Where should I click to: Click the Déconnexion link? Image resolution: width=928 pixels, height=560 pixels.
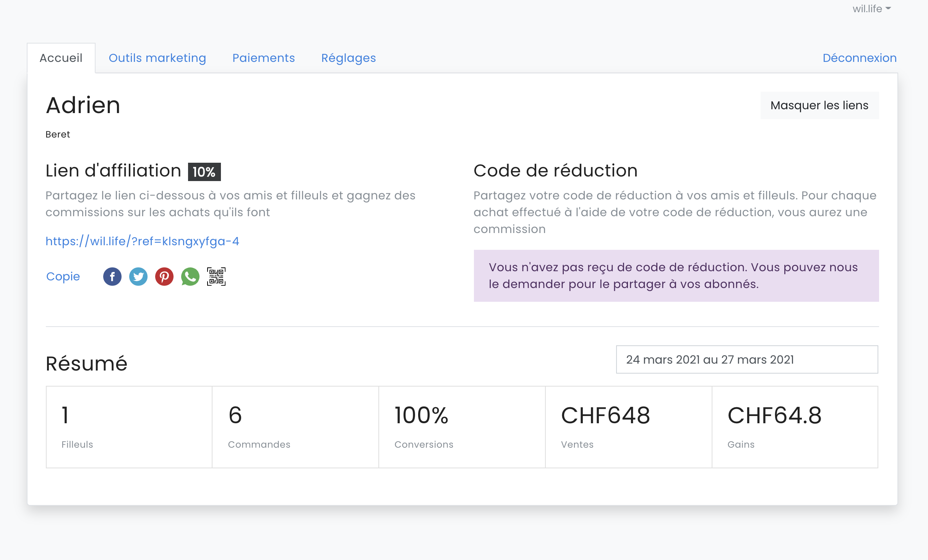859,58
